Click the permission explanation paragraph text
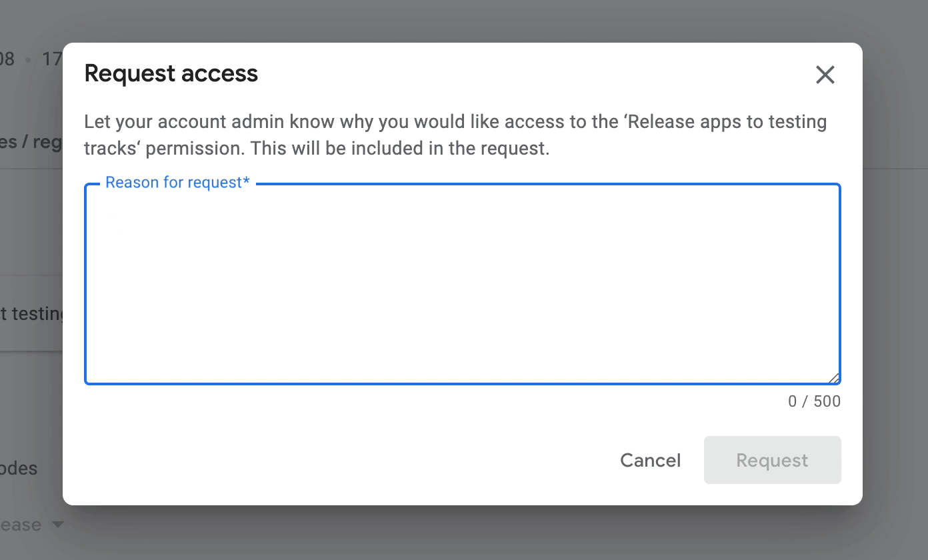This screenshot has height=560, width=928. [x=455, y=135]
